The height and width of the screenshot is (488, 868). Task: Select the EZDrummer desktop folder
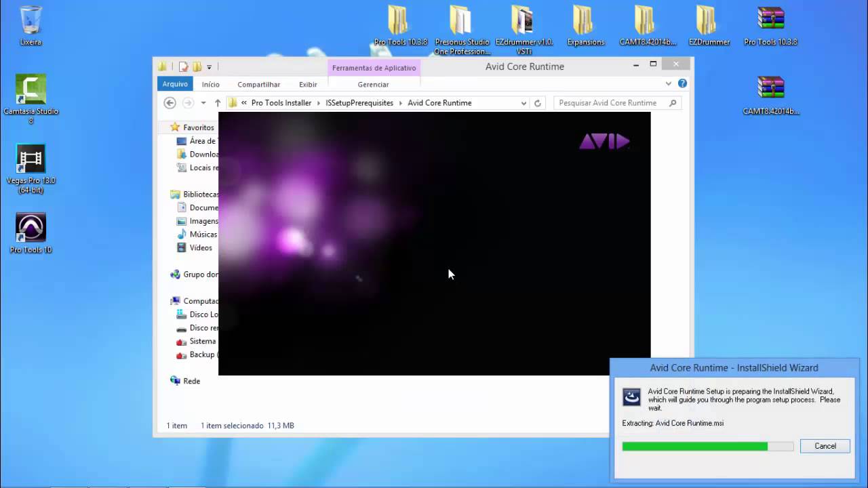pos(709,26)
